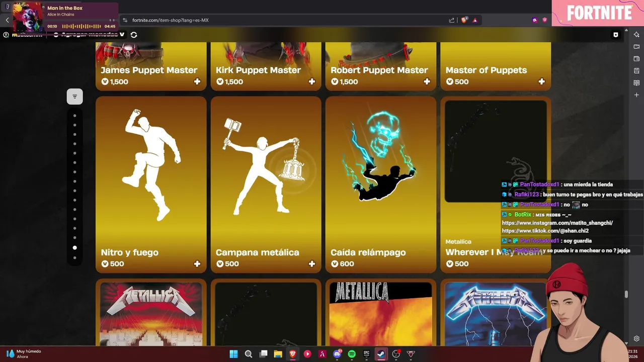Share this page using the address bar share icon
This screenshot has width=644, height=362.
tap(452, 20)
